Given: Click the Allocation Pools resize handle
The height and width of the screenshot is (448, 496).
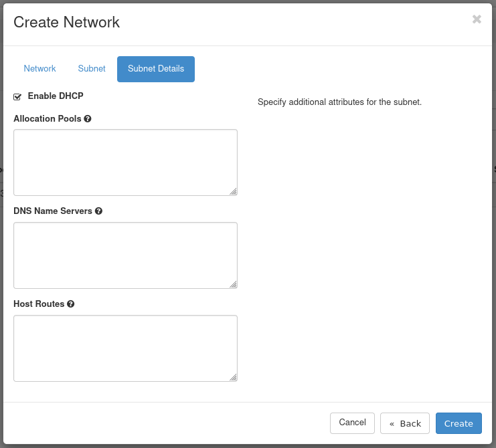Looking at the screenshot, I should (233, 191).
